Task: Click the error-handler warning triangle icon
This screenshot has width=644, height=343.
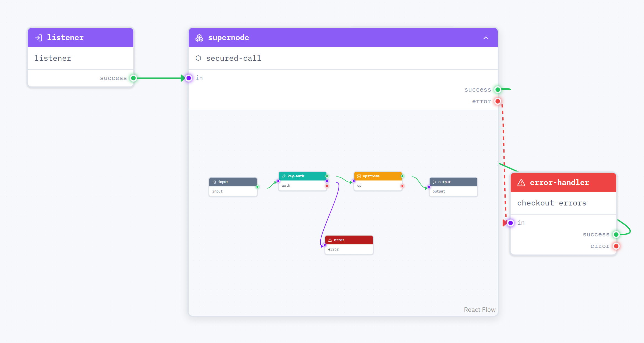Action: coord(521,183)
